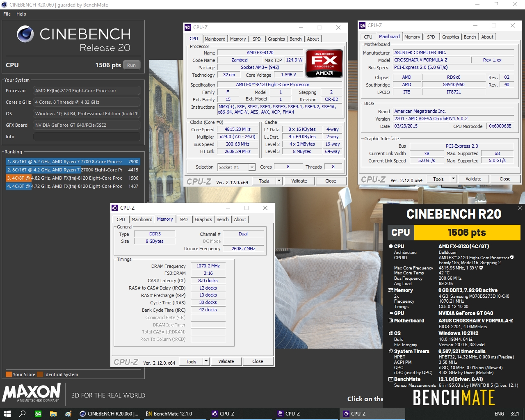Select ranking row 4.72 GHz FX-8120 score 1487
525x420 pixels.
coord(73,186)
